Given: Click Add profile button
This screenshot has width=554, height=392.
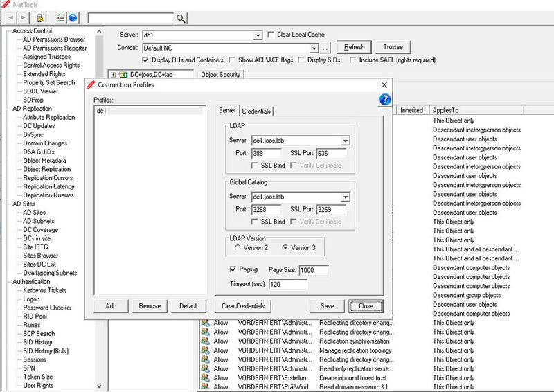Looking at the screenshot, I should pos(111,306).
